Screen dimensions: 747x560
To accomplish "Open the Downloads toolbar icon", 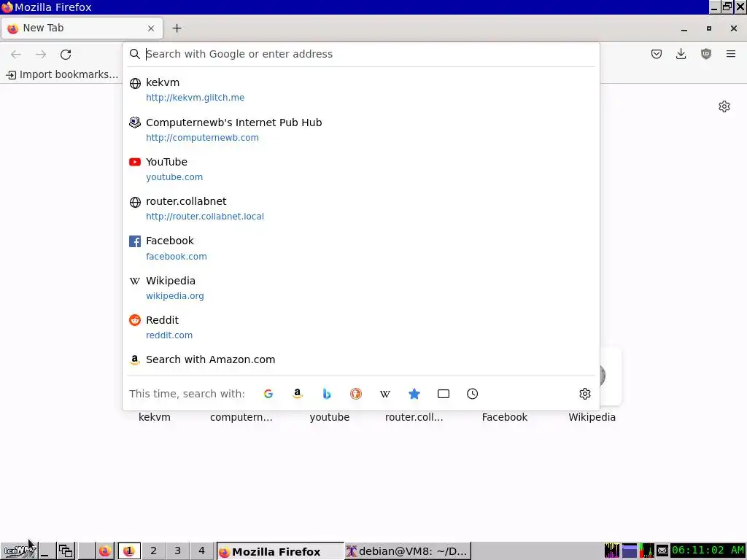I will point(681,54).
